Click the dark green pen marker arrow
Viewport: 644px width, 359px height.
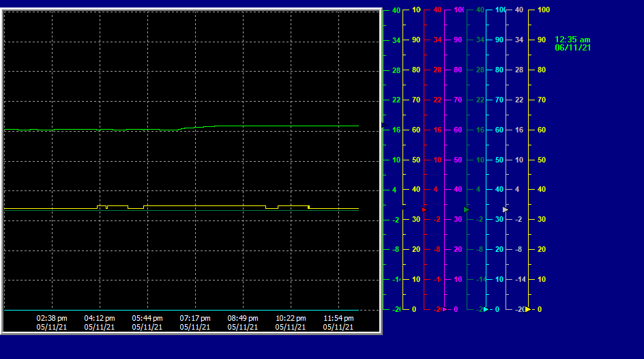pos(467,210)
